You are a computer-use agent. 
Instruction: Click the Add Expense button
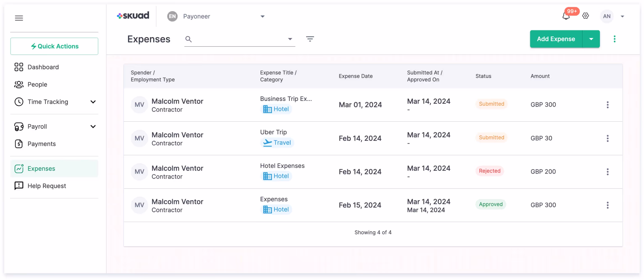[x=556, y=39]
